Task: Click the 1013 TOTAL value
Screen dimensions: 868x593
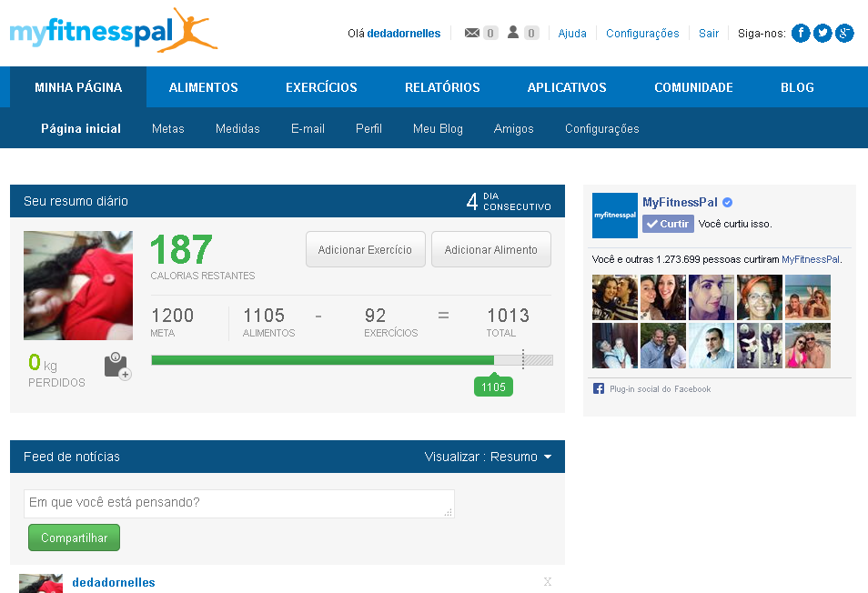Action: [x=508, y=316]
